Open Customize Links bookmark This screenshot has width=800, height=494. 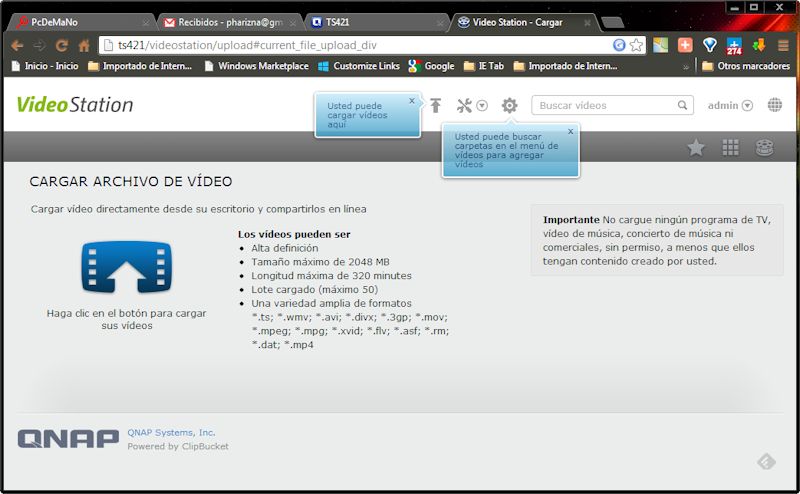click(359, 66)
